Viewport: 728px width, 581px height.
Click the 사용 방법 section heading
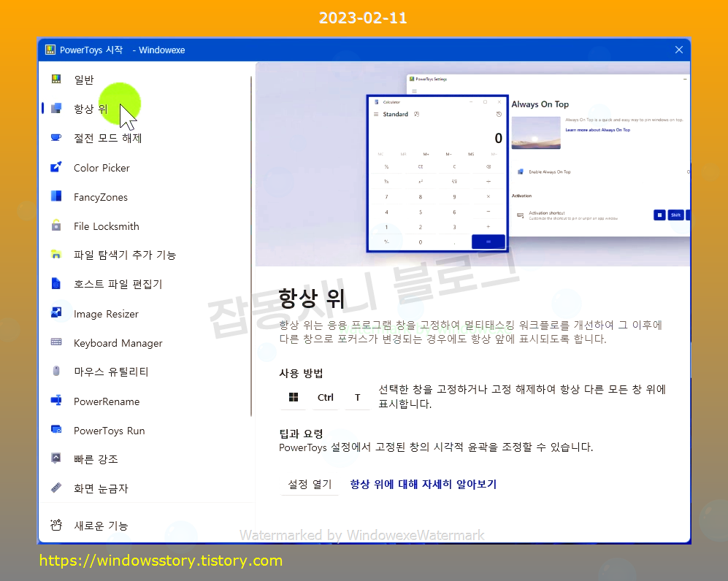coord(301,373)
